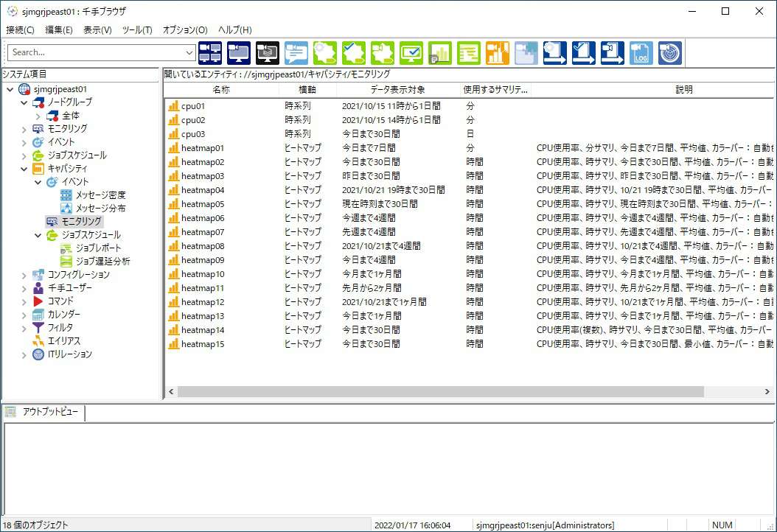Open the light blue speech bubble toolbar icon

coord(296,53)
